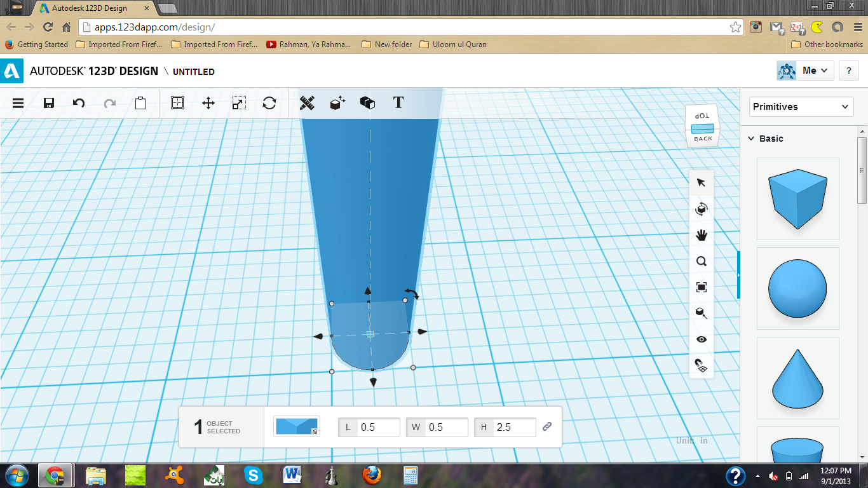This screenshot has width=868, height=488.
Task: Click the address bar URL
Action: tap(154, 27)
